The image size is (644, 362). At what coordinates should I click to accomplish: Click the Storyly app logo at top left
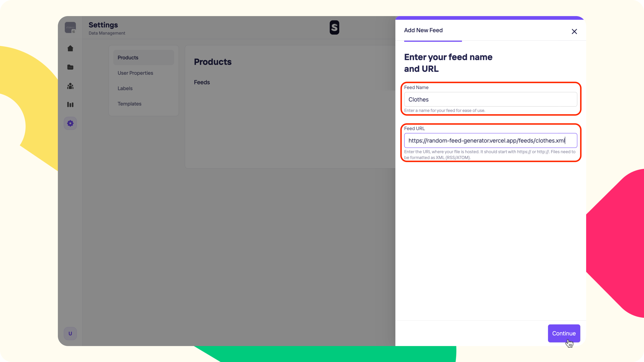click(x=70, y=27)
